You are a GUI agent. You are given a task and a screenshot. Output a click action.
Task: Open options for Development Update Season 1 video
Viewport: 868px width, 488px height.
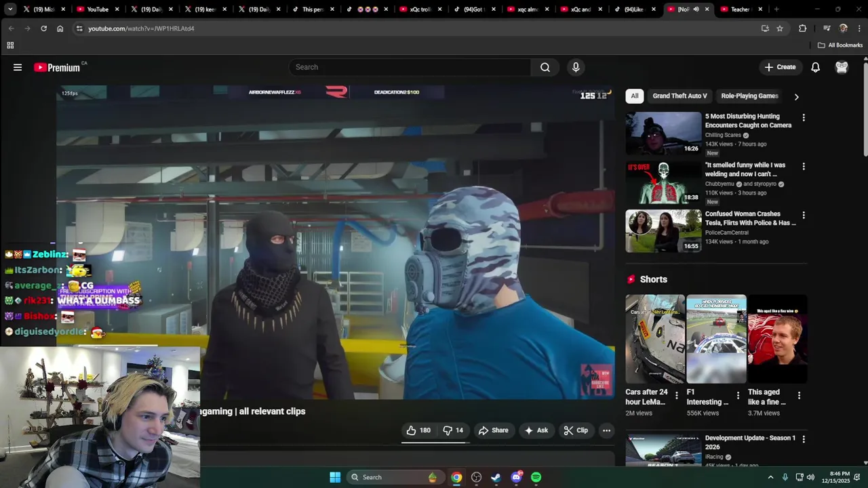coord(804,439)
